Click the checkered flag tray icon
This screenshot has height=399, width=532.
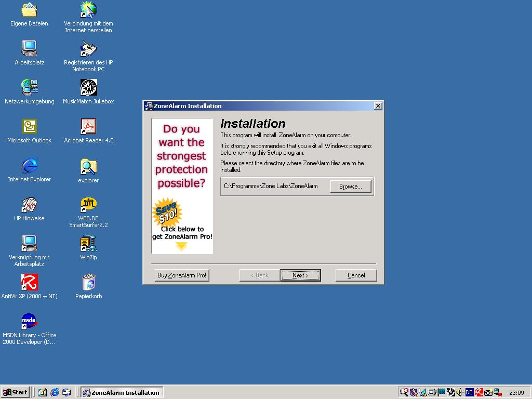(441, 393)
